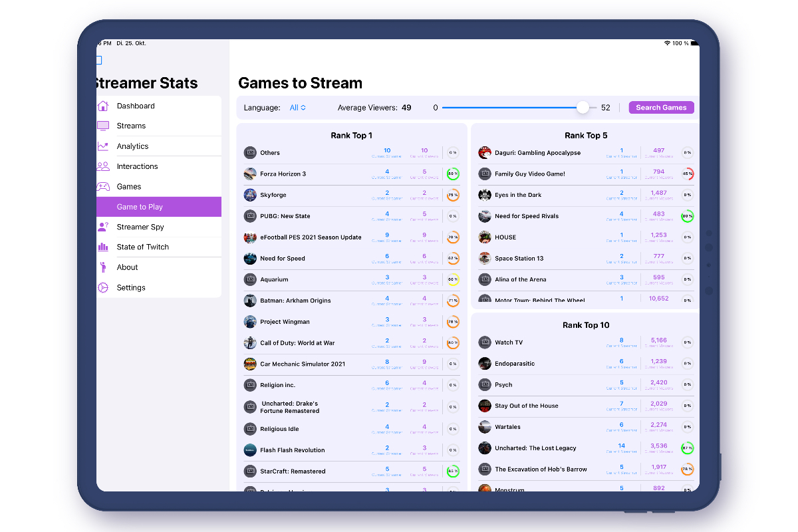
Task: Select the Analytics line-chart icon
Action: (103, 146)
